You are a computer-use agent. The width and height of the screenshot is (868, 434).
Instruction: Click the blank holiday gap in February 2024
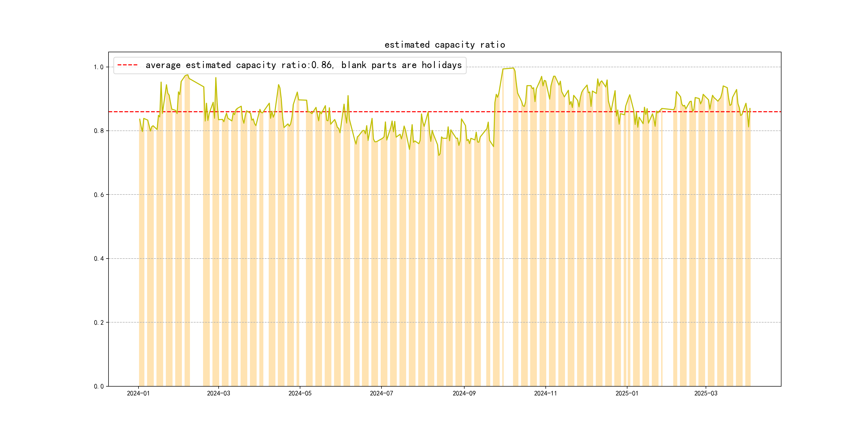coord(196,236)
